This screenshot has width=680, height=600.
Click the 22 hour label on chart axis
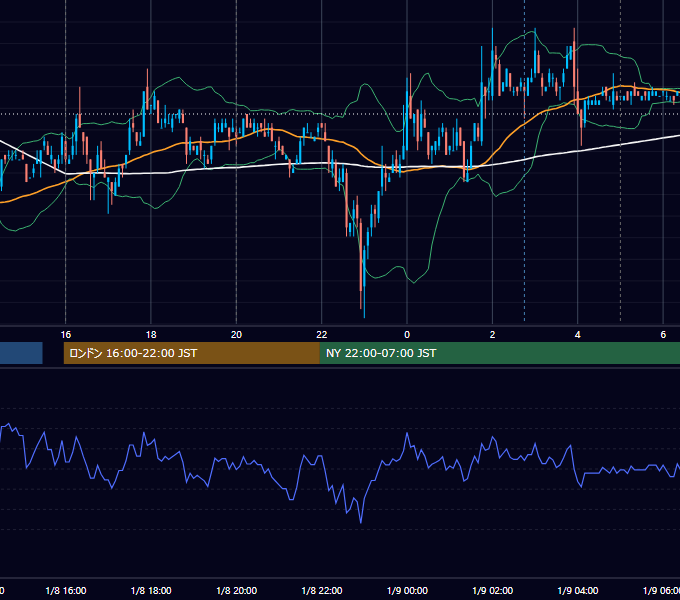click(322, 335)
